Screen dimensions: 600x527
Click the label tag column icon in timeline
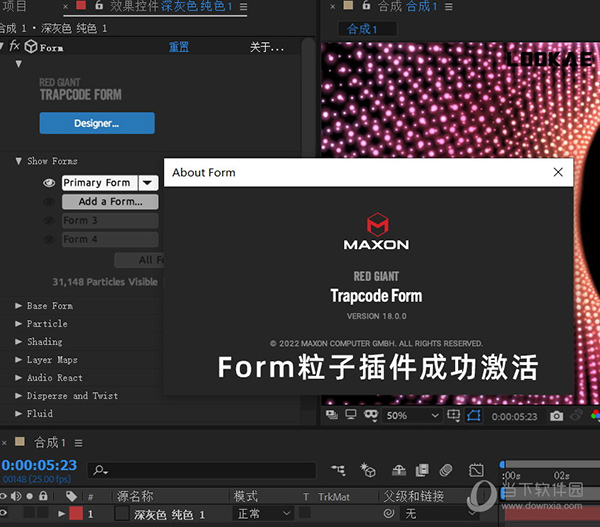click(71, 496)
